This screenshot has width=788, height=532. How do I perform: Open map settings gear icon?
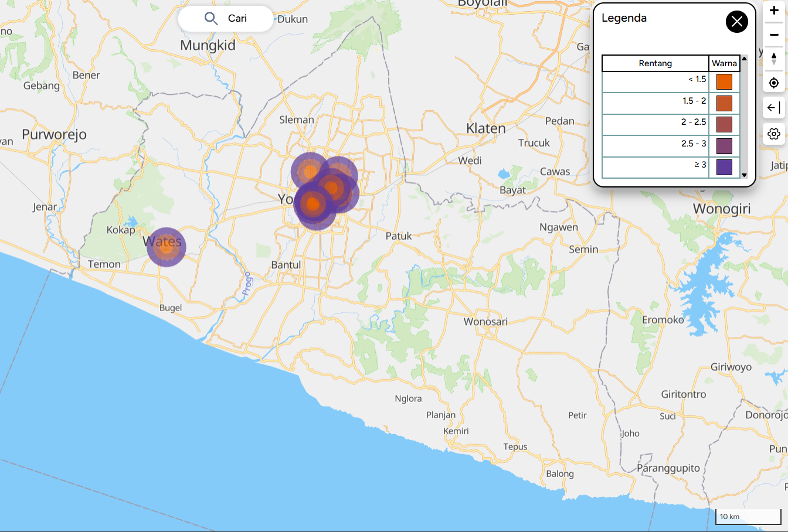coord(774,134)
